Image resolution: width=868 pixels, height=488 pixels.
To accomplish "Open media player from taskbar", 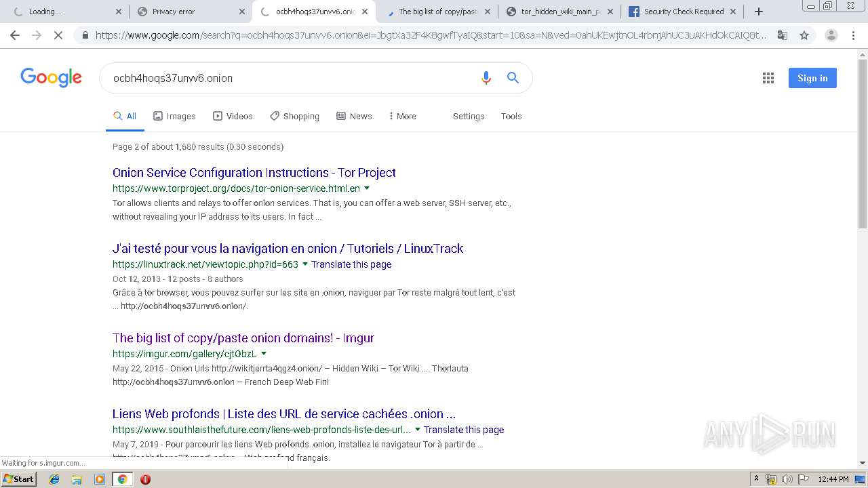I will [x=100, y=479].
